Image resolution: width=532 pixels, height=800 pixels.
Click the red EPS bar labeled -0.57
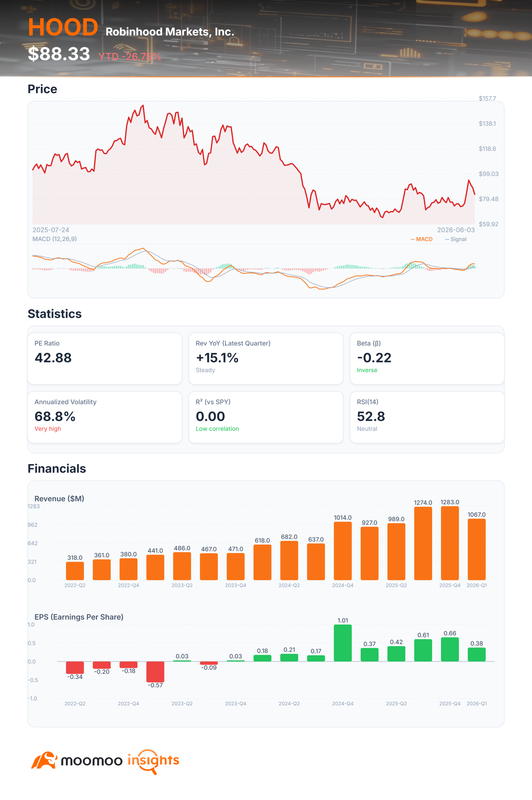(x=155, y=671)
